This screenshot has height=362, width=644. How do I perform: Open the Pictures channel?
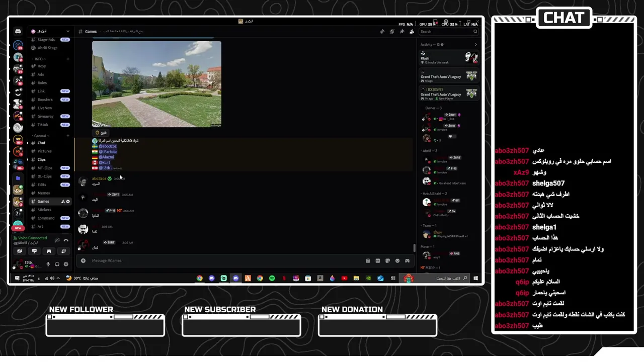50,151
